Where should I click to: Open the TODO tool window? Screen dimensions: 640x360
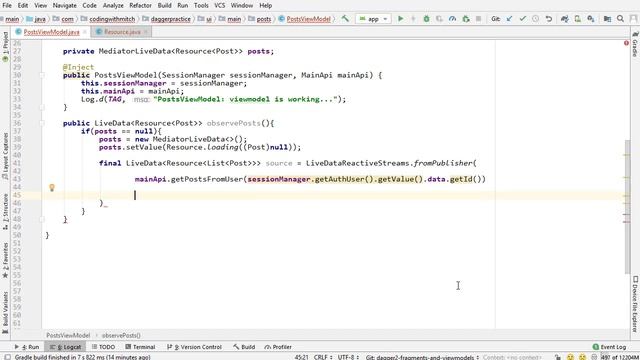pyautogui.click(x=103, y=347)
